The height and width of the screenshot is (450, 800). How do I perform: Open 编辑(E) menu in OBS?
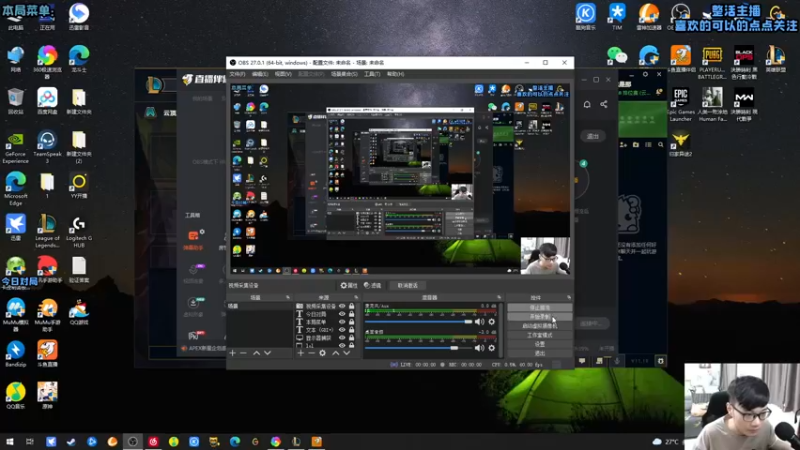(260, 74)
